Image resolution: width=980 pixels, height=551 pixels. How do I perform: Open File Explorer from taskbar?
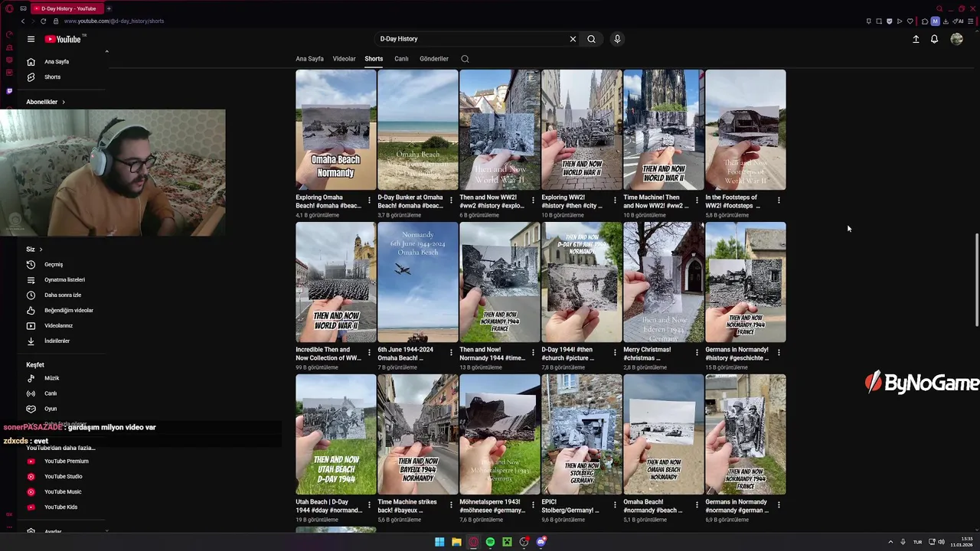pos(456,542)
